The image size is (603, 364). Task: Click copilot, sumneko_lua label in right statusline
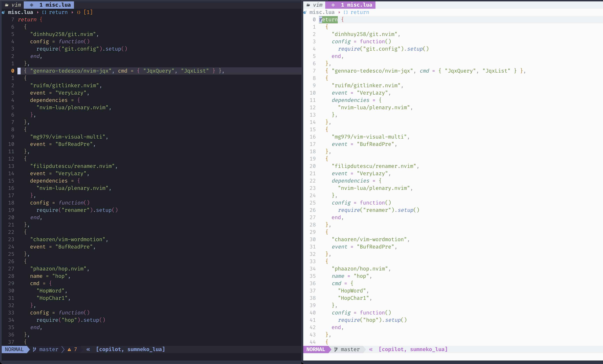tap(413, 349)
